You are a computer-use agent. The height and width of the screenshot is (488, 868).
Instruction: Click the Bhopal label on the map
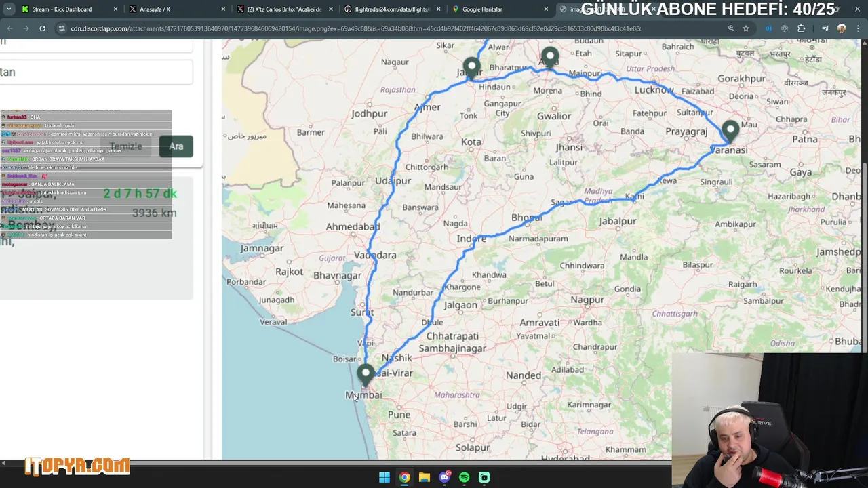pyautogui.click(x=527, y=218)
